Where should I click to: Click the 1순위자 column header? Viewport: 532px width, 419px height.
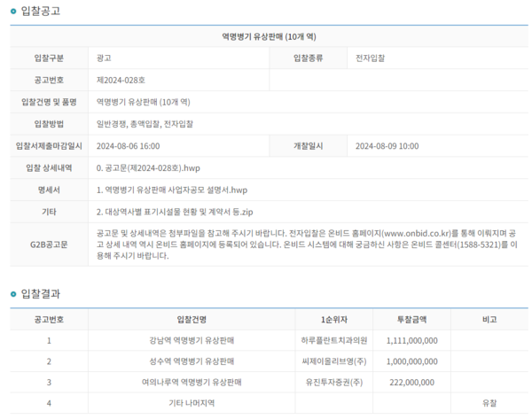(334, 319)
